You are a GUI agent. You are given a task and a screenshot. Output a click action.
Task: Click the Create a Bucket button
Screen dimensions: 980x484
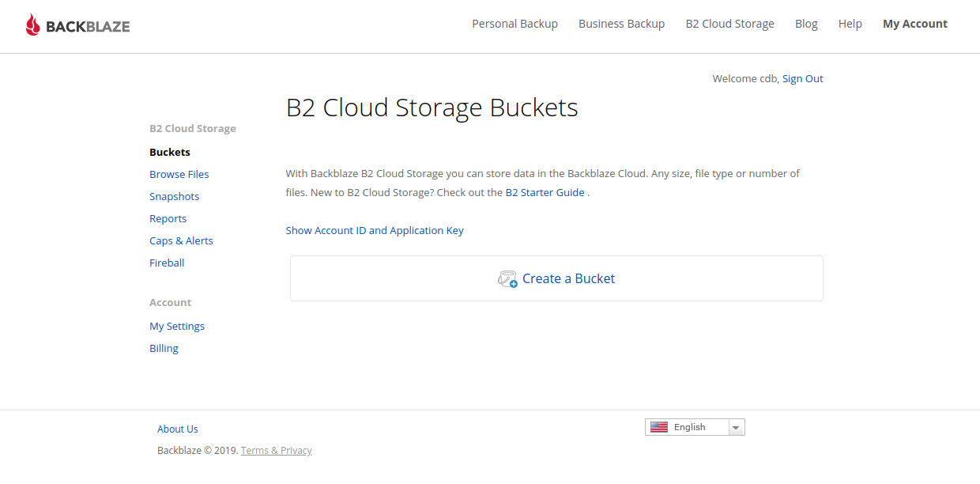556,278
